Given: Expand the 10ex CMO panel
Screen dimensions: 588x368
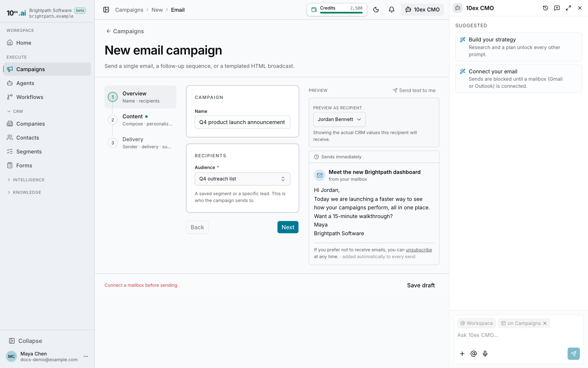Looking at the screenshot, I should (x=568, y=8).
